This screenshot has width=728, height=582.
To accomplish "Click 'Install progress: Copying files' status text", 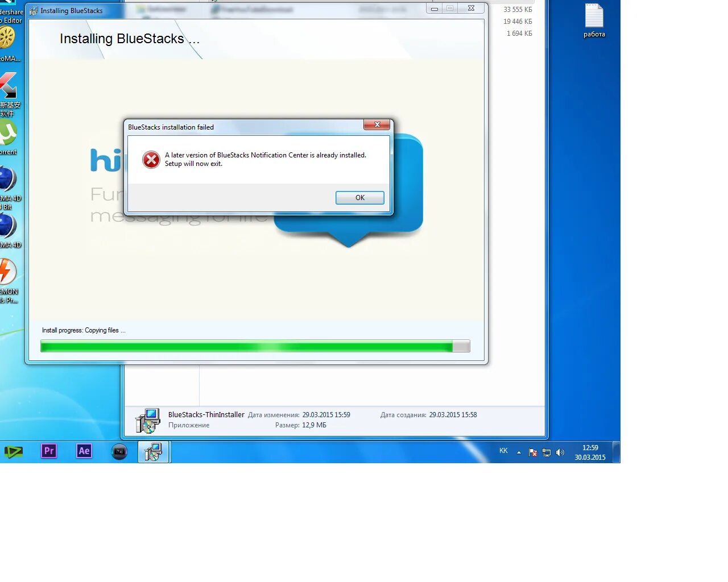I will (84, 330).
